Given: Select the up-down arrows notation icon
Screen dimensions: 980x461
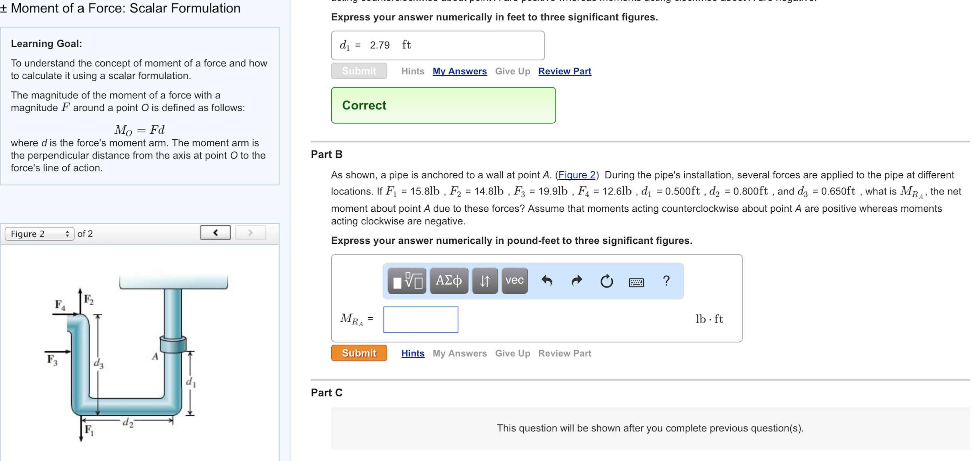Looking at the screenshot, I should [484, 281].
